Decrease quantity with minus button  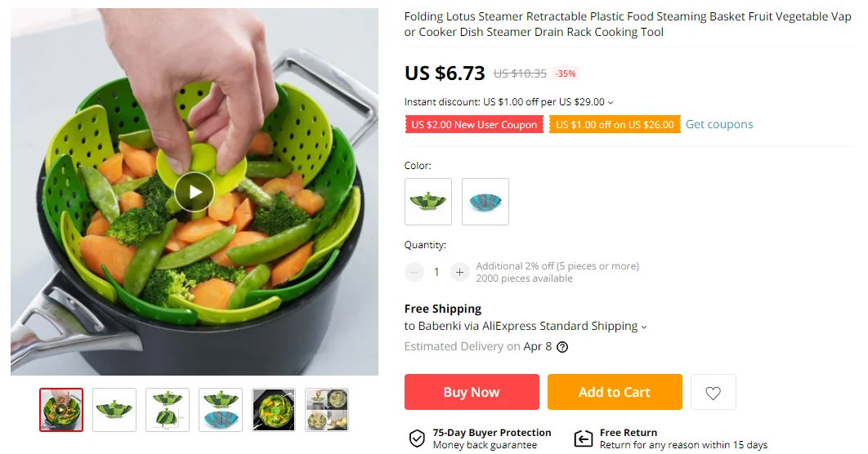414,272
